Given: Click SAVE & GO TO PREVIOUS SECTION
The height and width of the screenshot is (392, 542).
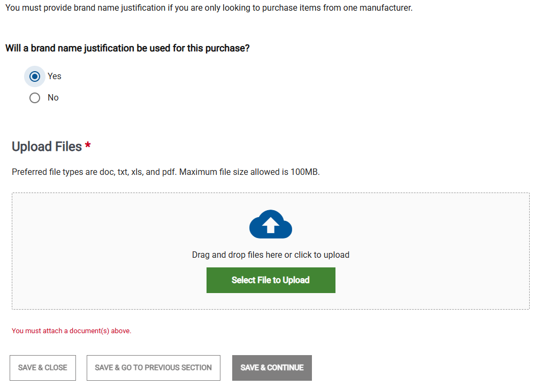Looking at the screenshot, I should (x=153, y=367).
